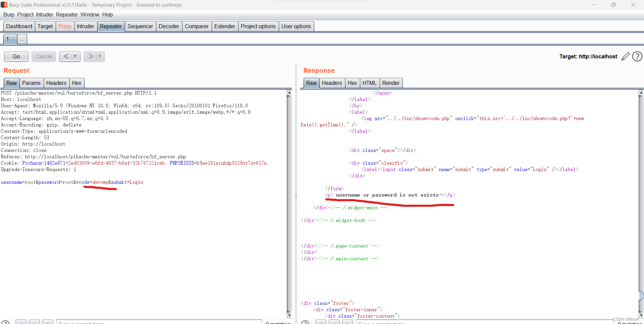
Task: Switch to the Decoder tab
Action: coord(169,26)
